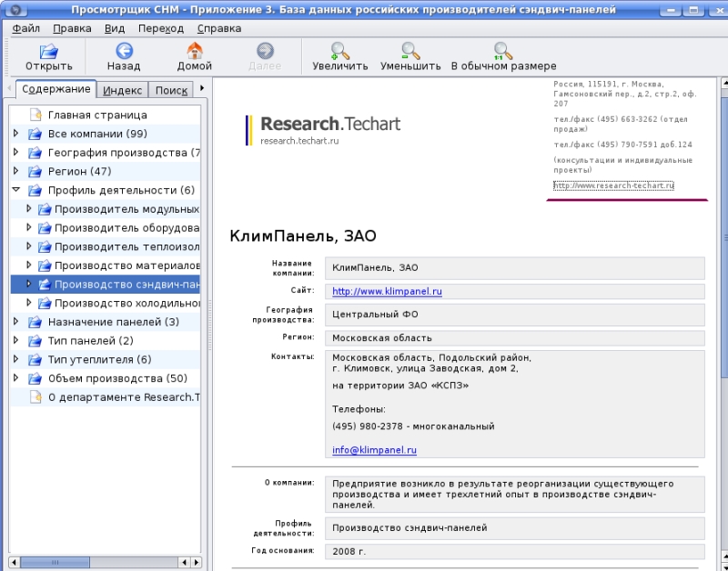
Task: Reset zoom with В обычном размере icon
Action: 503,51
